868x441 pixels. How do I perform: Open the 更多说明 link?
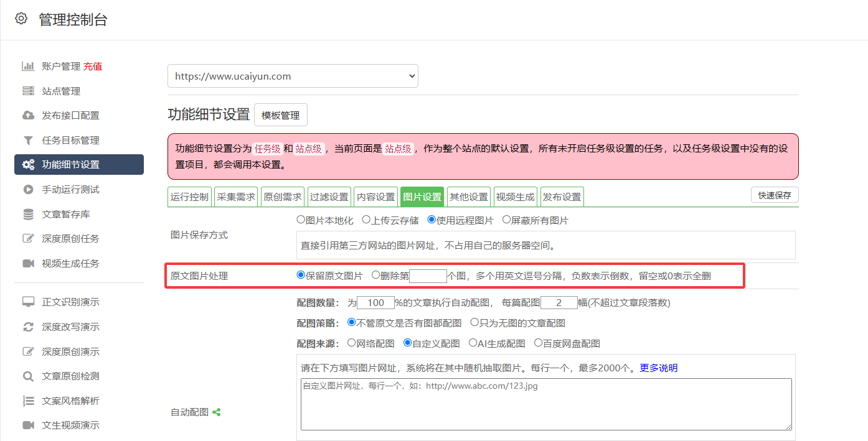(659, 368)
